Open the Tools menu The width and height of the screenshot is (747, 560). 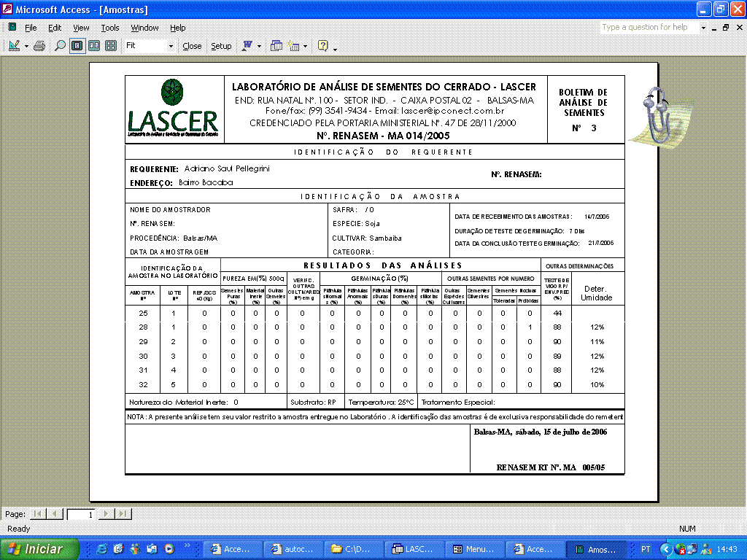click(x=110, y=28)
